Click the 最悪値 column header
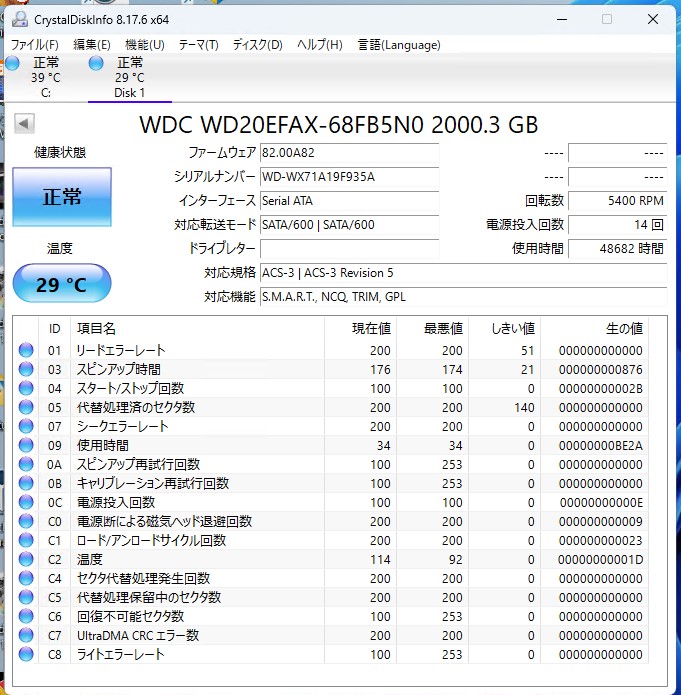 (x=443, y=329)
